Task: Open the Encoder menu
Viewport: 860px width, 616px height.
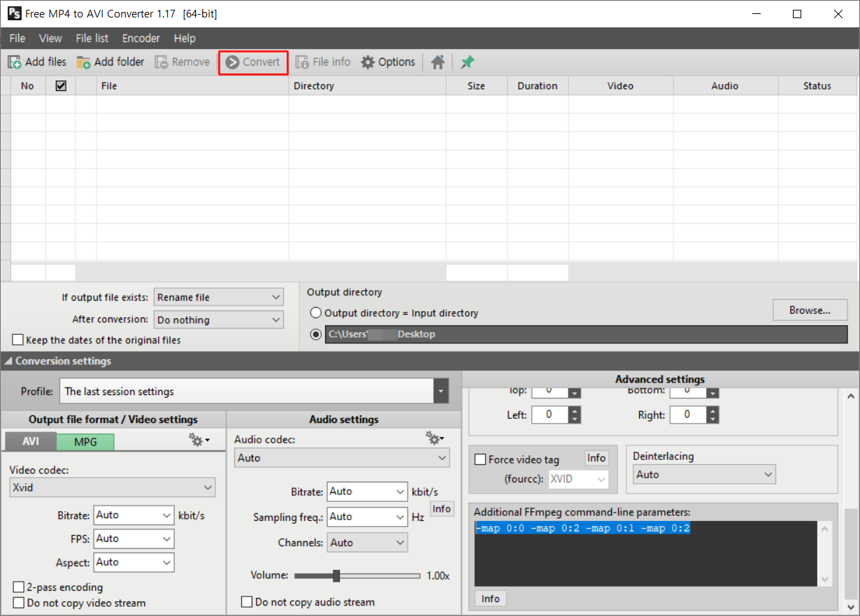Action: tap(141, 38)
